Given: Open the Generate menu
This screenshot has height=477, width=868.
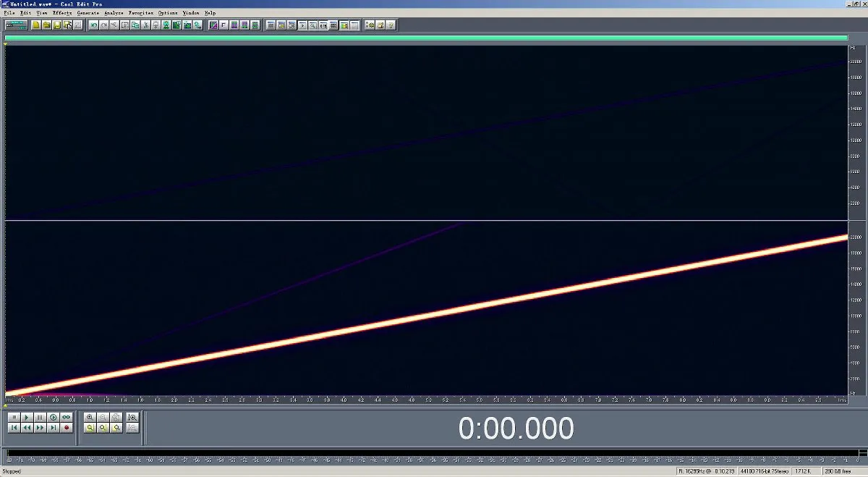Looking at the screenshot, I should 88,13.
